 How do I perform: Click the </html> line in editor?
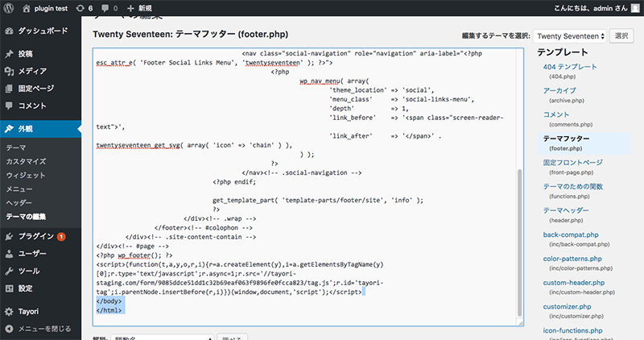109,310
